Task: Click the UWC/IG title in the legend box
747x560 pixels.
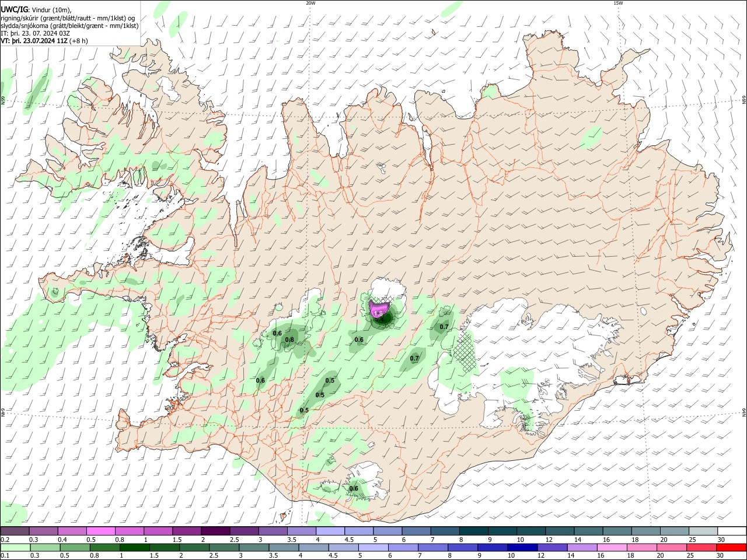Action: 14,10
